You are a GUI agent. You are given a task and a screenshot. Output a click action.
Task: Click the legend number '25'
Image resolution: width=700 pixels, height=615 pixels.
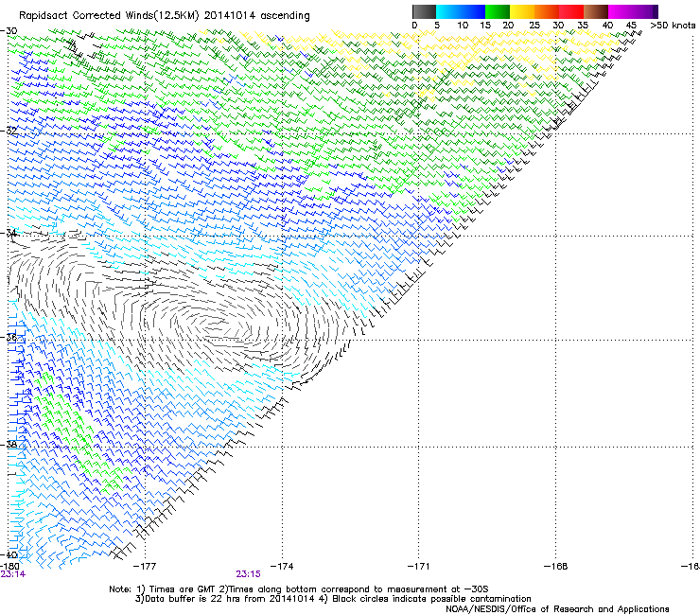[x=534, y=26]
